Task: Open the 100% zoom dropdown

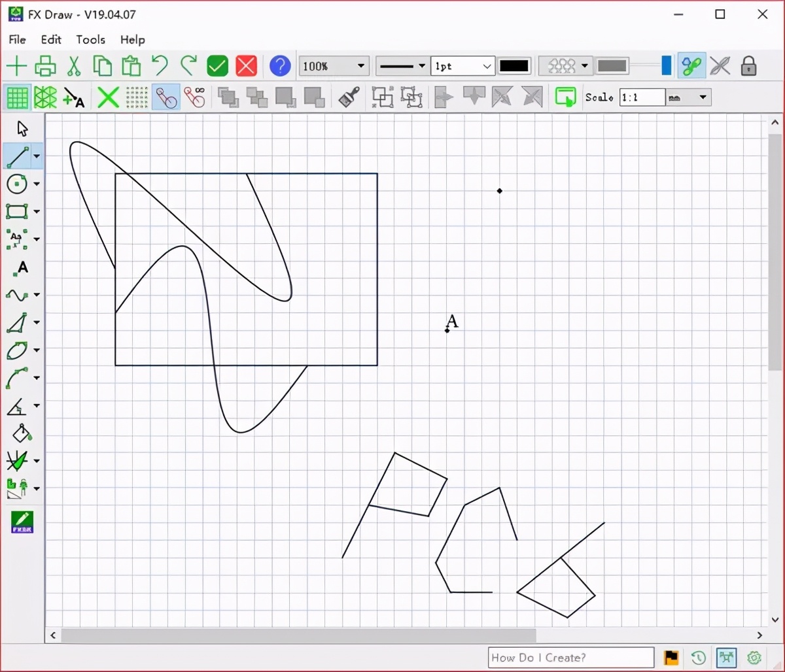Action: 360,66
